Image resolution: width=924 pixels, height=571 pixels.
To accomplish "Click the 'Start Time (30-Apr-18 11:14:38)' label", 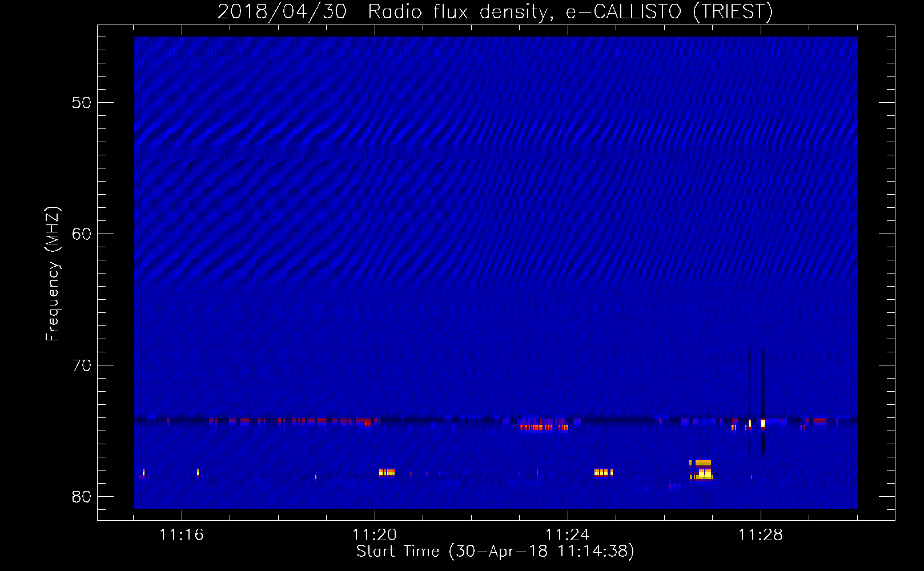I will 495,552.
